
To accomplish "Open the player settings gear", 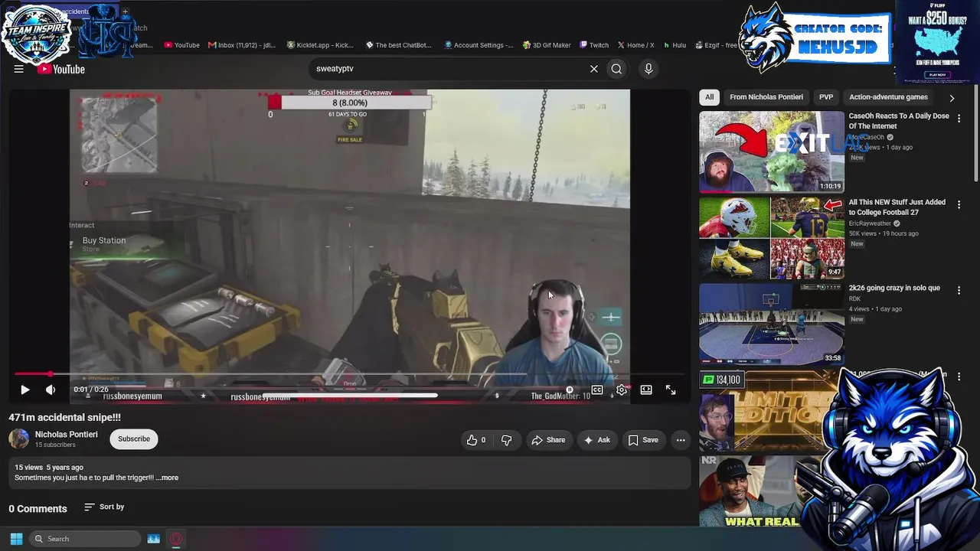I will 622,390.
